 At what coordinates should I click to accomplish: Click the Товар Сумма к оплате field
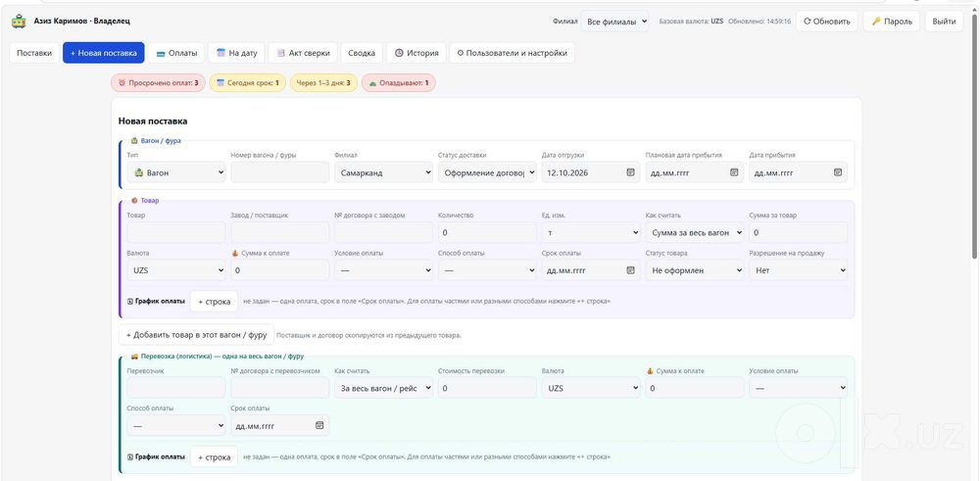pos(280,270)
